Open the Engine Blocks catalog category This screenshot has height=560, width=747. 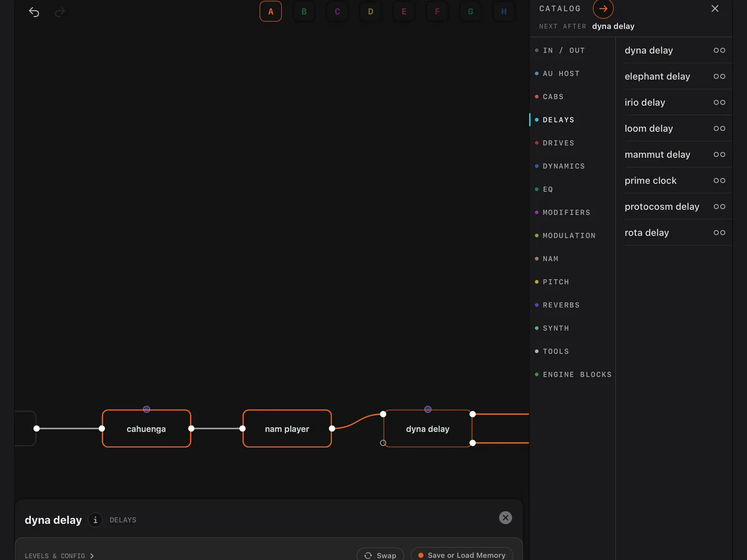point(577,374)
